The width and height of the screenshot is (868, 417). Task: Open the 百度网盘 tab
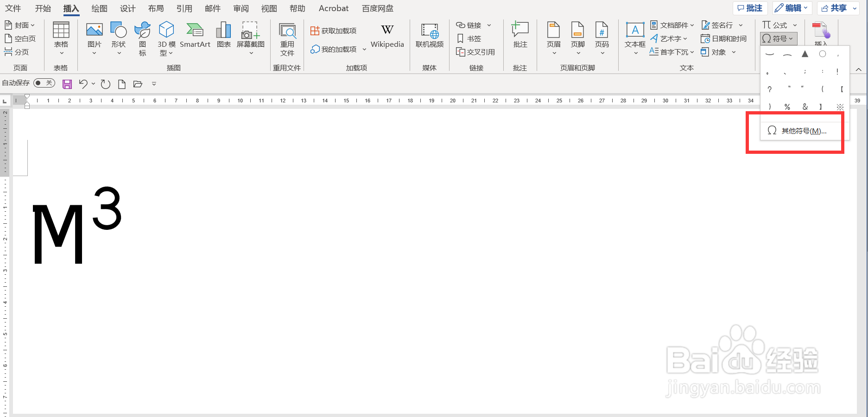378,8
